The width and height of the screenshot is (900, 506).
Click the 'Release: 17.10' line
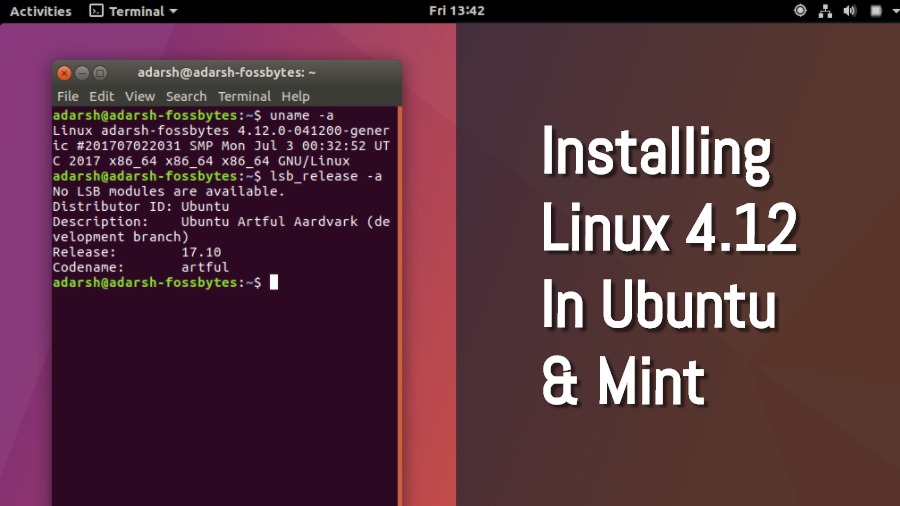click(137, 252)
